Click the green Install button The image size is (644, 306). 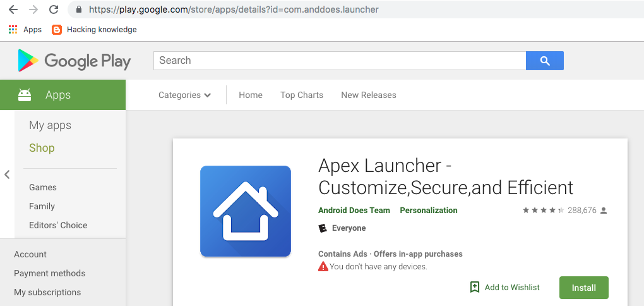(x=584, y=288)
